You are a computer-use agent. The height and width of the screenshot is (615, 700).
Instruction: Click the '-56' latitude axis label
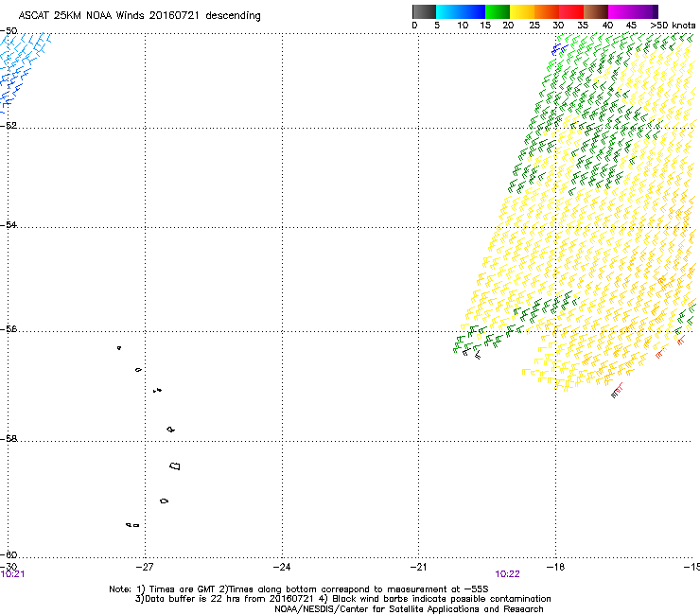pos(9,329)
